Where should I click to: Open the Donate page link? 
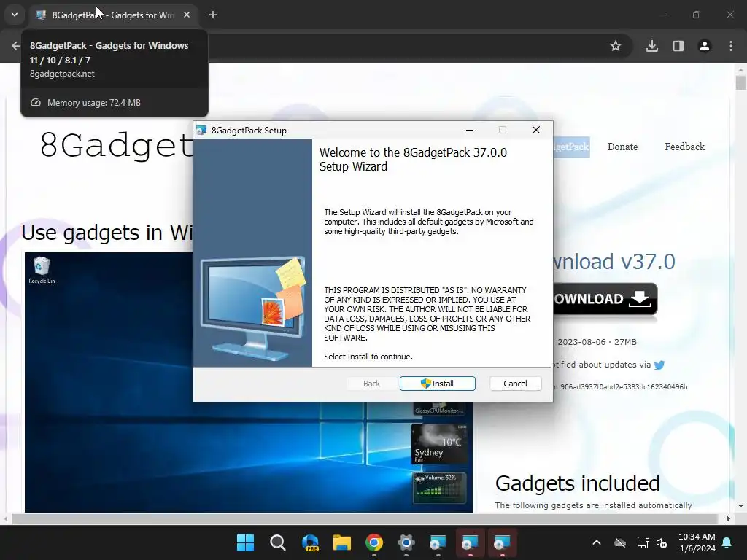[622, 147]
